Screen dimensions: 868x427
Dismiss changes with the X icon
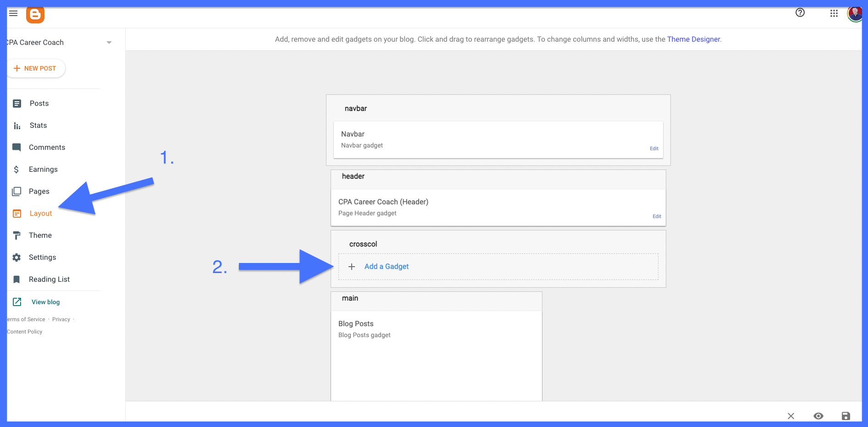click(791, 416)
